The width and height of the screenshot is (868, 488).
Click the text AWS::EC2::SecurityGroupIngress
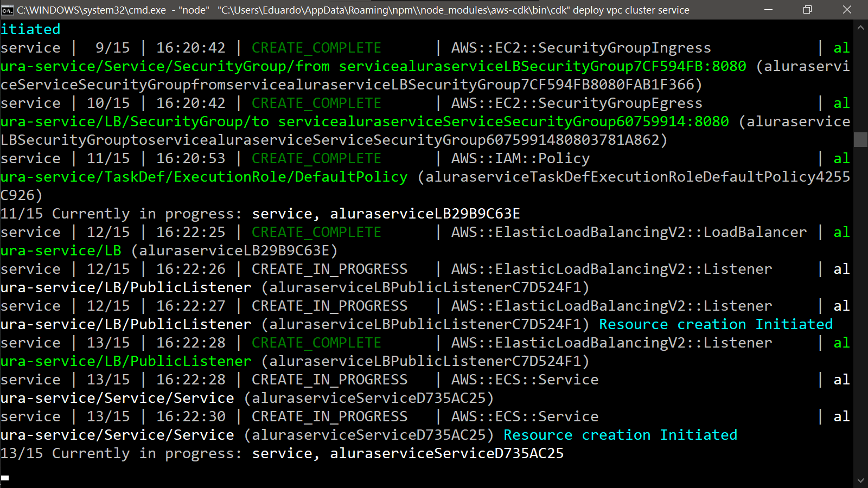click(581, 48)
